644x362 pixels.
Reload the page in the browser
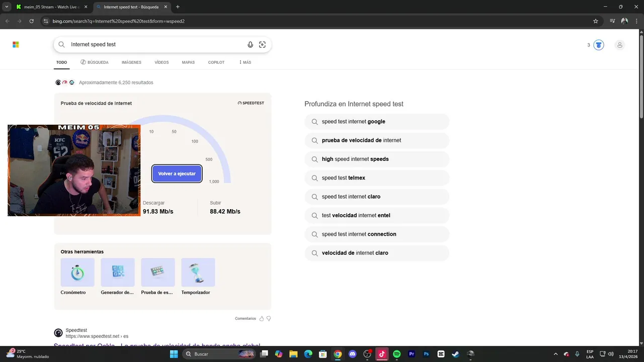click(31, 21)
